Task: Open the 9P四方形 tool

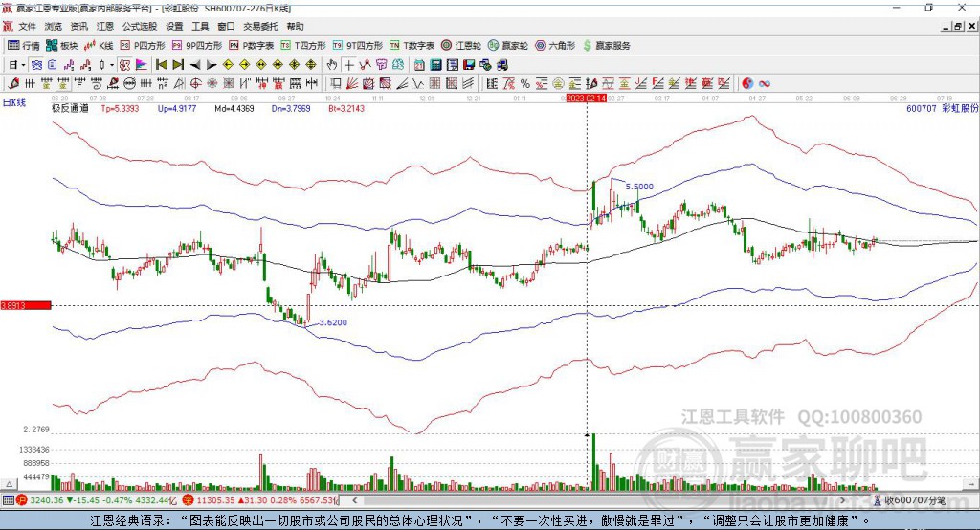Action: (197, 46)
